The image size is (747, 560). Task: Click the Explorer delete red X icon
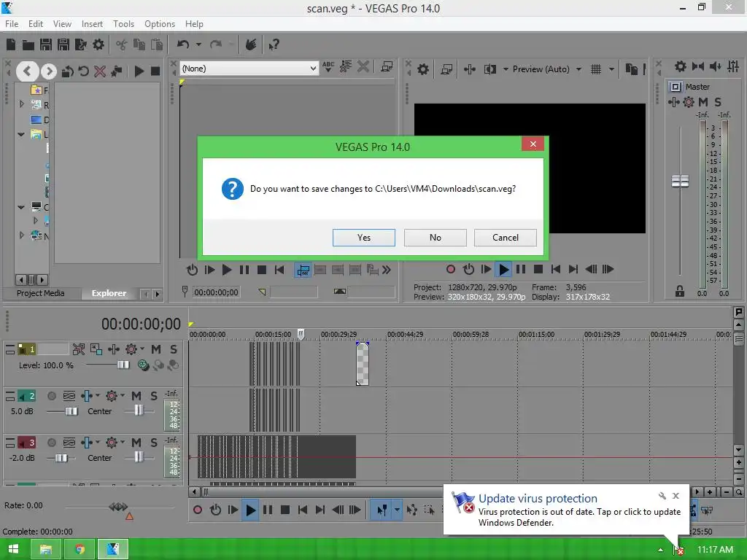click(100, 71)
